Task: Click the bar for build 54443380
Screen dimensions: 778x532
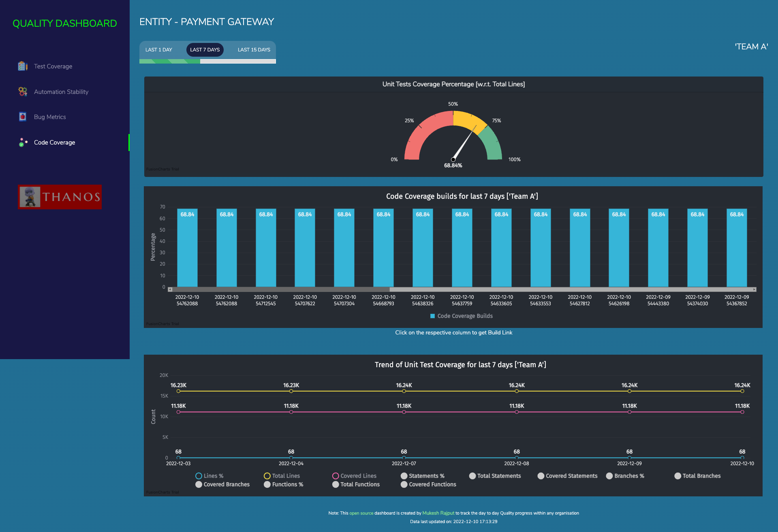Action: pos(658,248)
